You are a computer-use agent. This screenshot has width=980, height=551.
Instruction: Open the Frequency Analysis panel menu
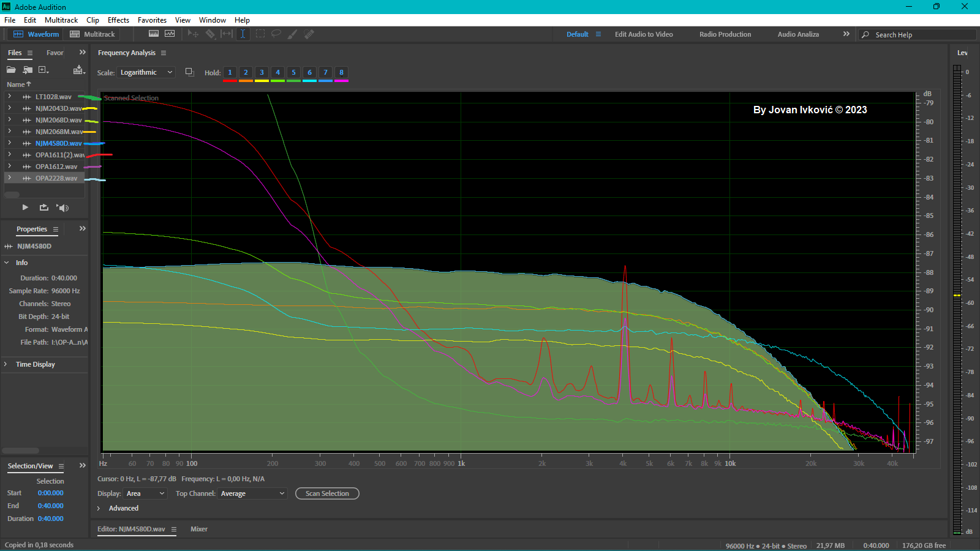pos(164,53)
